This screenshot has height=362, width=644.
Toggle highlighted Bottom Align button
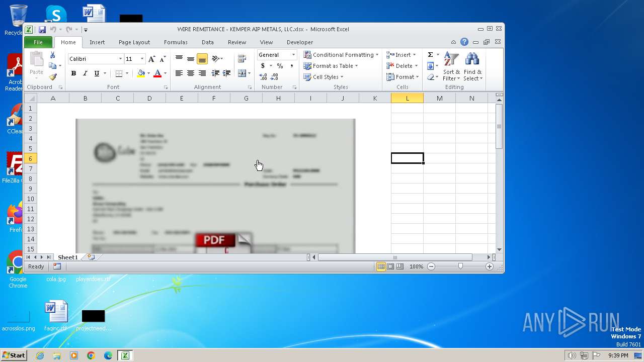202,59
